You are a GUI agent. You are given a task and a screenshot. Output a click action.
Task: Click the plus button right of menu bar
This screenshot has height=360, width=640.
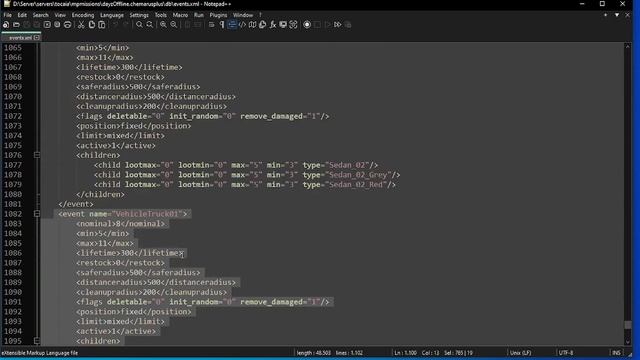(x=606, y=15)
